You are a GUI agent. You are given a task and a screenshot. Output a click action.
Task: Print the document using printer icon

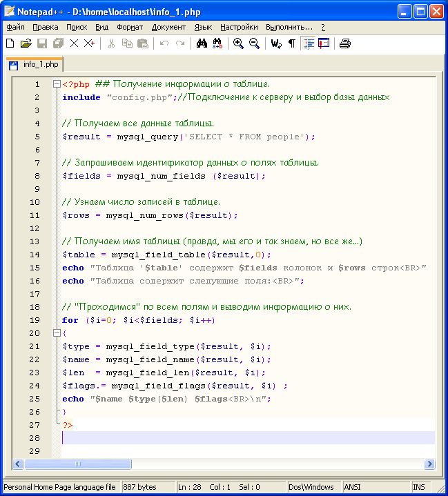pos(344,43)
